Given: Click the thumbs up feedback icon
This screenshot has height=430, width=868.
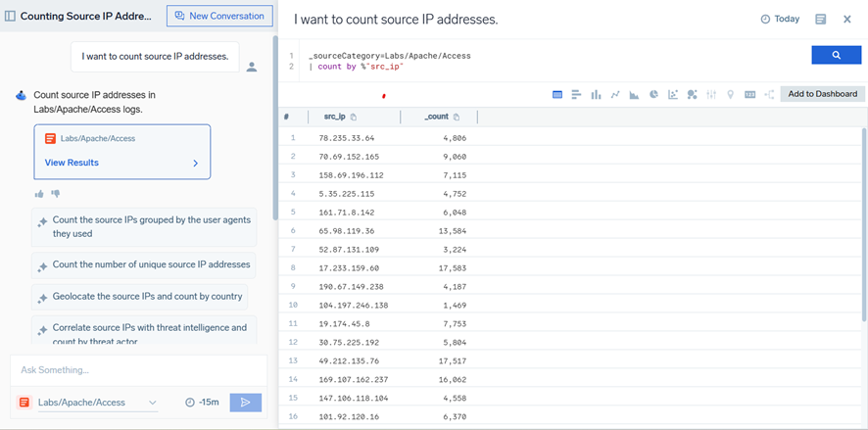Looking at the screenshot, I should coord(39,194).
